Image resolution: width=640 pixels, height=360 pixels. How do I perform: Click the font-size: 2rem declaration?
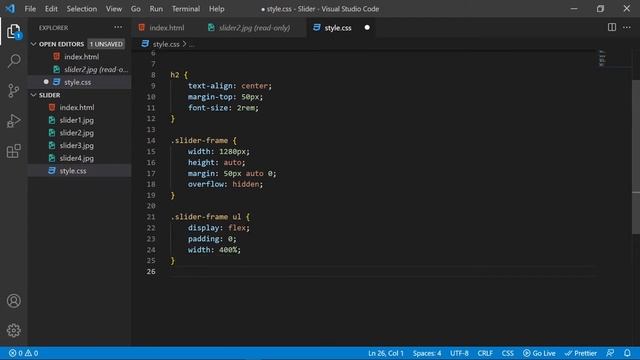pos(223,108)
